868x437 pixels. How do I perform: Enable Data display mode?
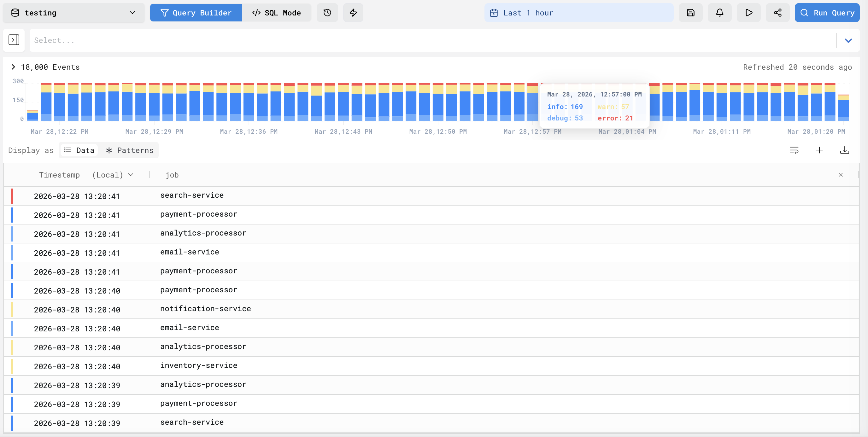pyautogui.click(x=79, y=150)
